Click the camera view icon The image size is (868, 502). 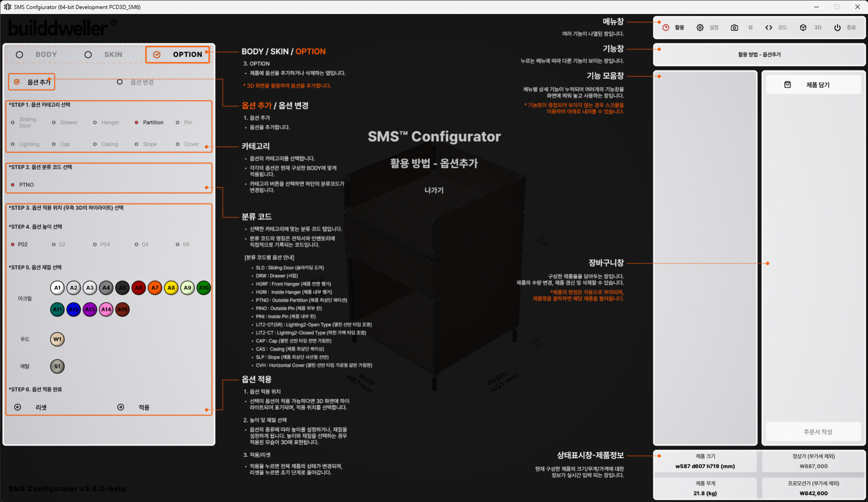coord(734,28)
